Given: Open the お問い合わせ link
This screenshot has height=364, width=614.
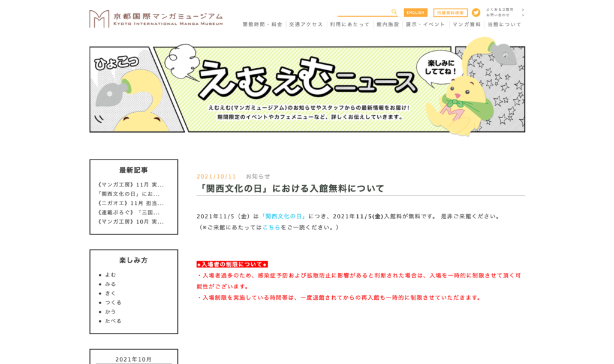Looking at the screenshot, I should tap(505, 15).
